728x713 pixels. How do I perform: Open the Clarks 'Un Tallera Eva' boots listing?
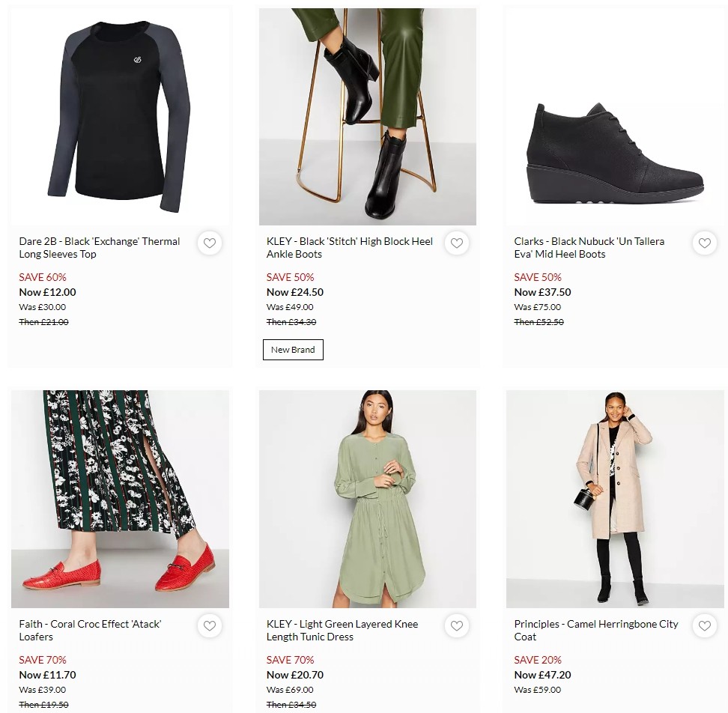click(x=589, y=248)
